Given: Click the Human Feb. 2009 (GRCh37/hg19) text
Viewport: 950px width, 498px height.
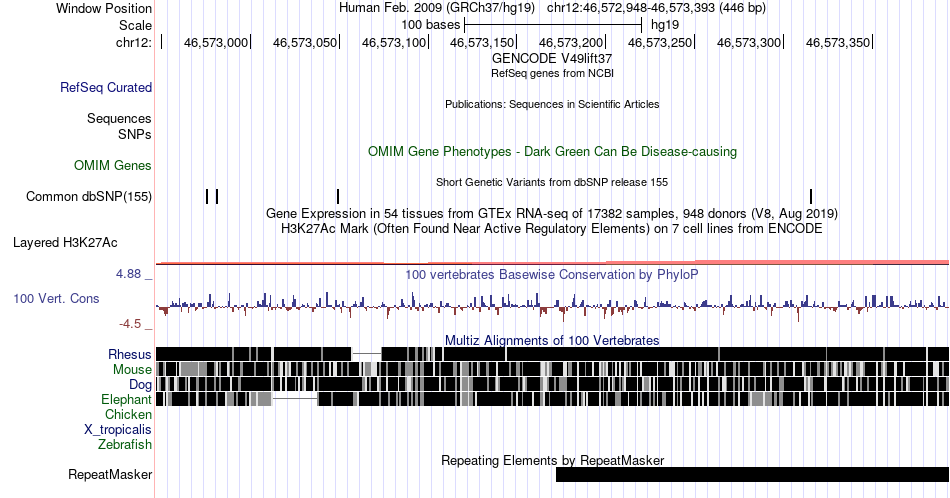Looking at the screenshot, I should pos(437,8).
